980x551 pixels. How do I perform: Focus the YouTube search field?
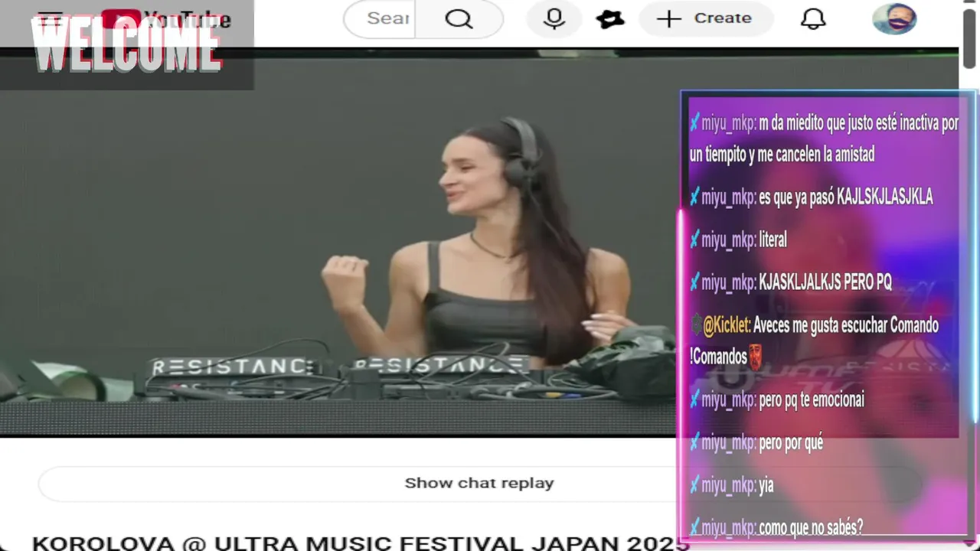click(380, 18)
